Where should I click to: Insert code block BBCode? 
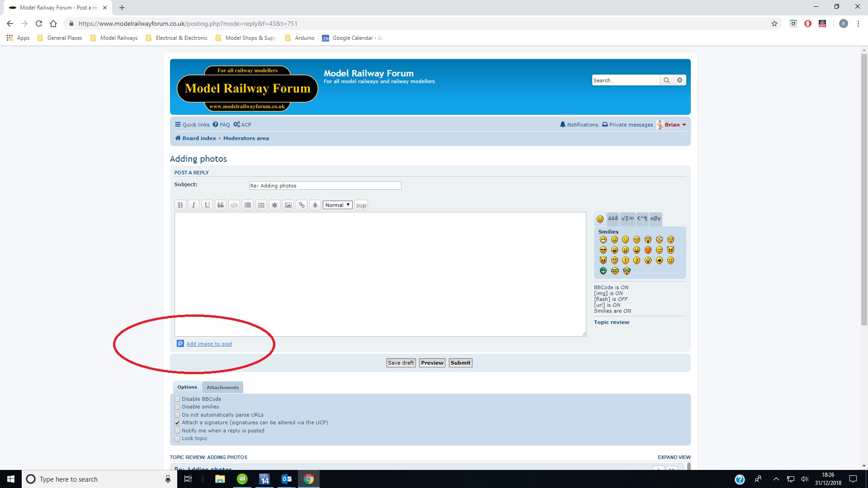pyautogui.click(x=234, y=205)
